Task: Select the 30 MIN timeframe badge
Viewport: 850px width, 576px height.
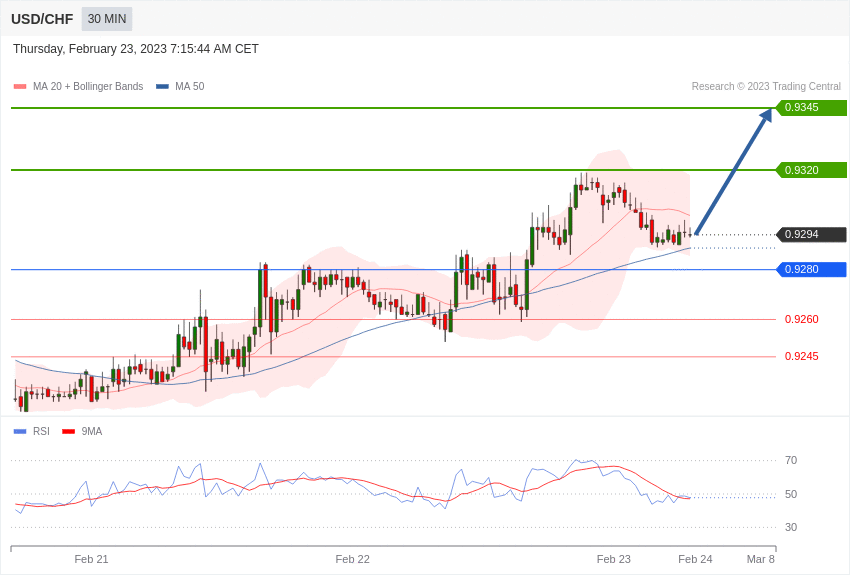Action: pyautogui.click(x=107, y=19)
